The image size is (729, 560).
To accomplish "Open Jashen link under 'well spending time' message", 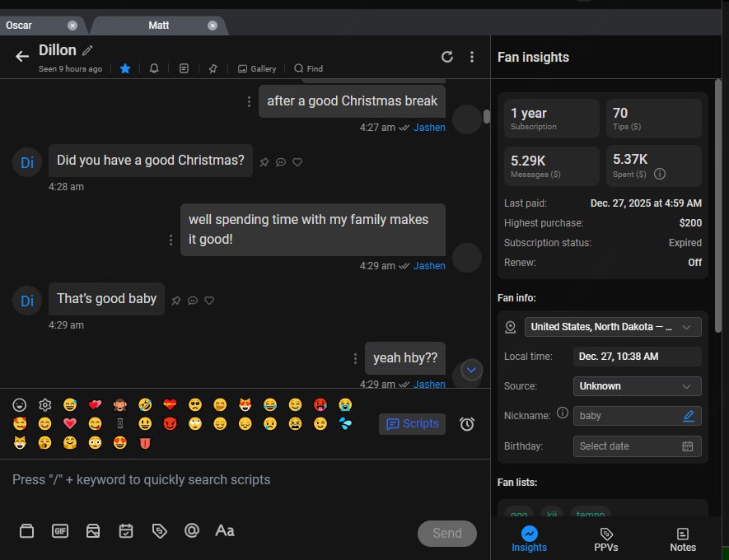I will (429, 266).
